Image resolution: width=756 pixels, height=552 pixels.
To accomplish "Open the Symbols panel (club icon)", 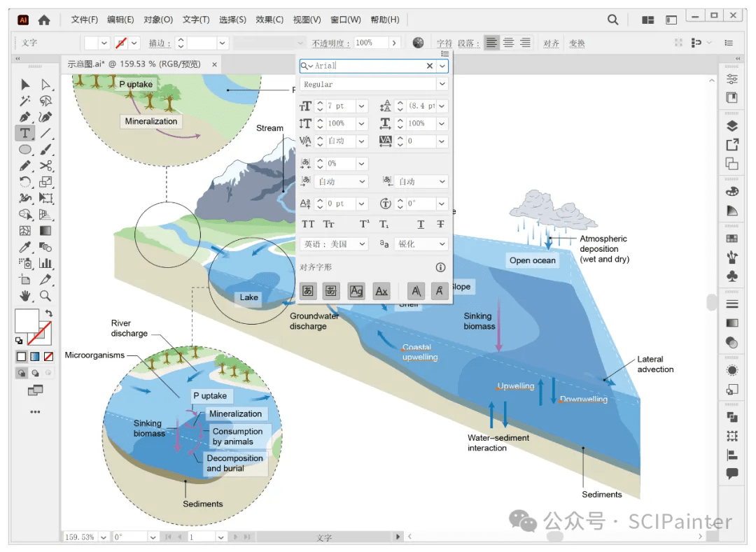I will (732, 276).
